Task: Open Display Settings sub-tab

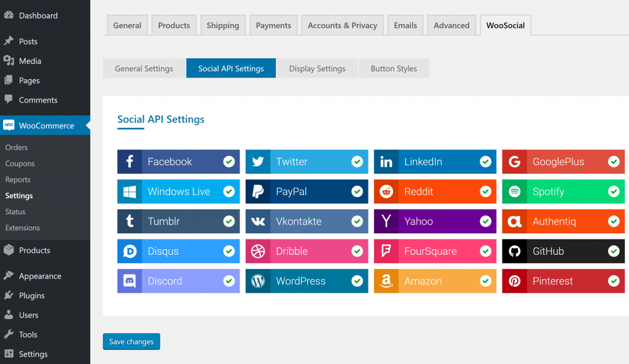Action: (318, 68)
